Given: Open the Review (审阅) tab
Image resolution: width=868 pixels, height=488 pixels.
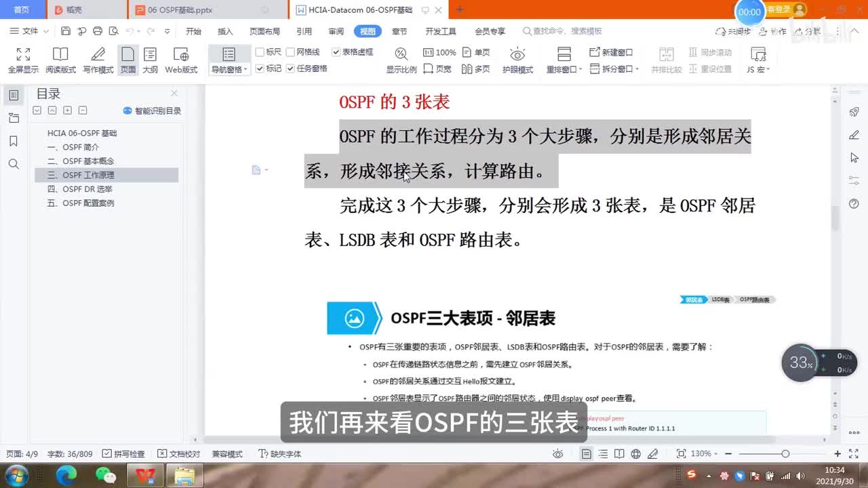Looking at the screenshot, I should 336,31.
